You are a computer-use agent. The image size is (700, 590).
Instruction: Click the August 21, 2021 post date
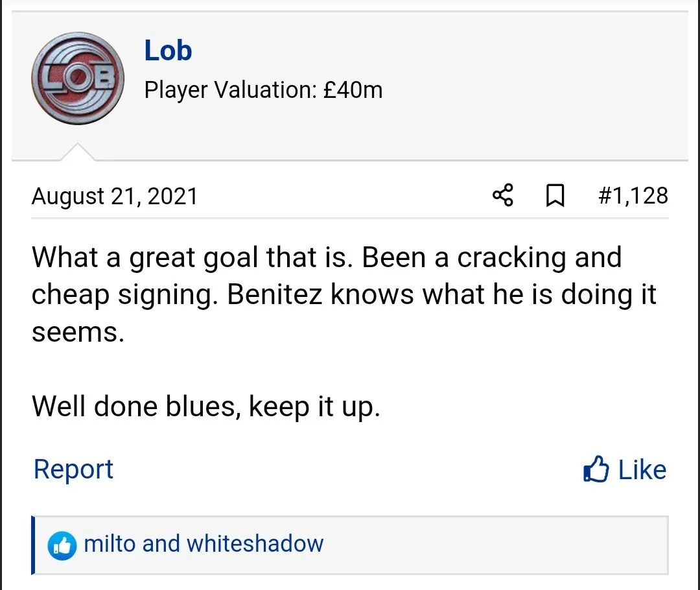[115, 196]
